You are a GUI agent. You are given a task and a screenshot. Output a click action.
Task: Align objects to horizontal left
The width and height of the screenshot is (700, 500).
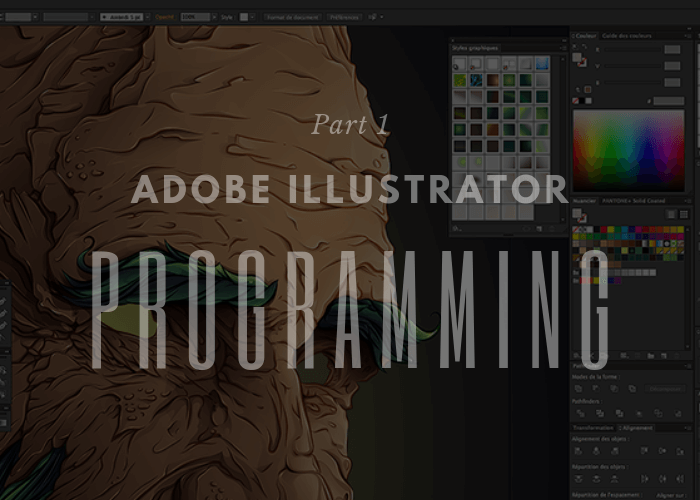click(x=578, y=451)
